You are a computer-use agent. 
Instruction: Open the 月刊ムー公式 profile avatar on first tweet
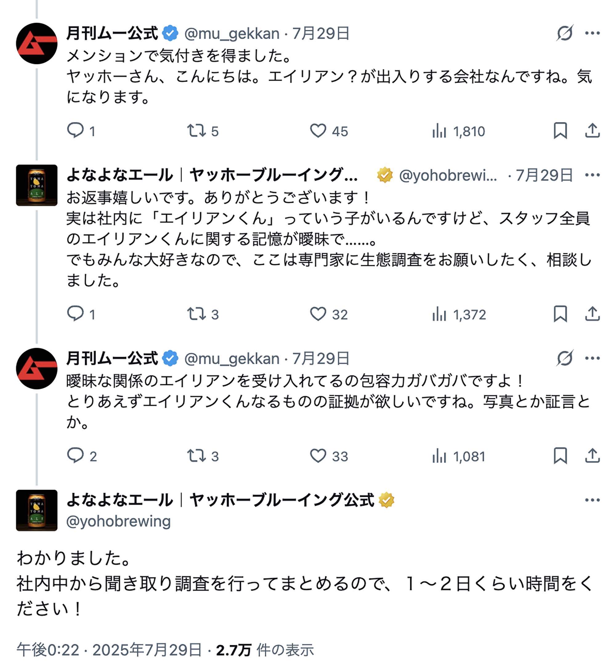[x=37, y=43]
